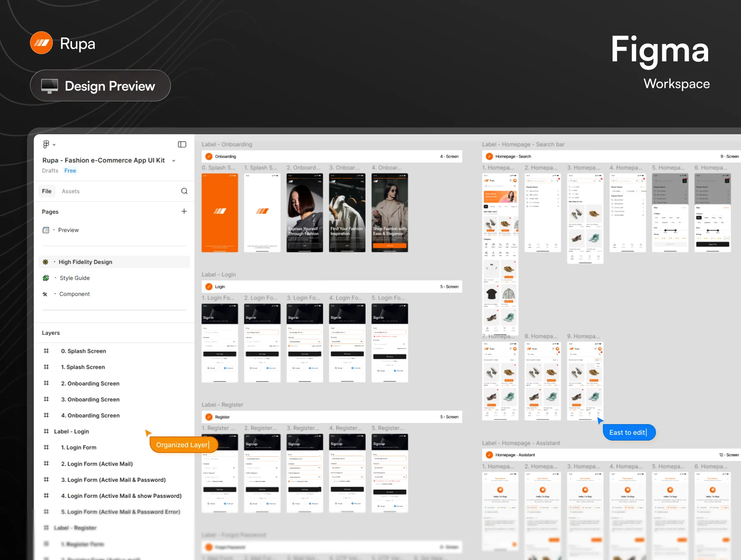Click the Free plan badge
This screenshot has width=741, height=560.
[70, 170]
